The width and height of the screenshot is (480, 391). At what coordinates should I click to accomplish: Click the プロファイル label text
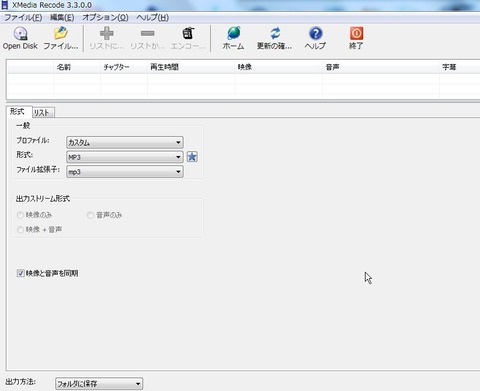pyautogui.click(x=33, y=140)
